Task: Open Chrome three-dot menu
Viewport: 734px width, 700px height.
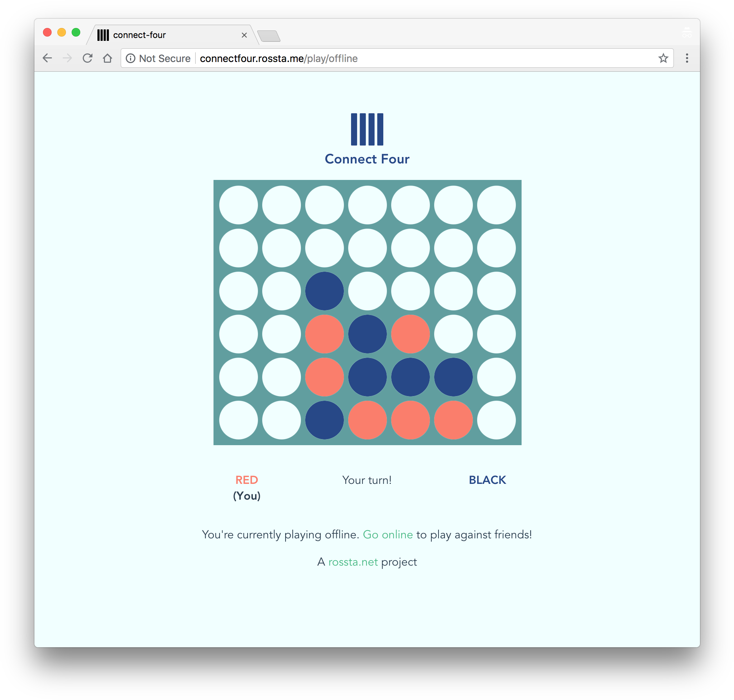Action: (x=687, y=58)
